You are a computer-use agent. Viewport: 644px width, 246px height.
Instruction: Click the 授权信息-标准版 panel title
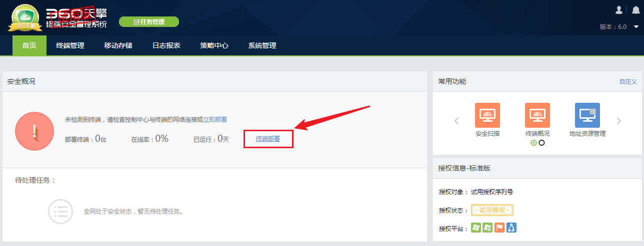[x=464, y=168]
